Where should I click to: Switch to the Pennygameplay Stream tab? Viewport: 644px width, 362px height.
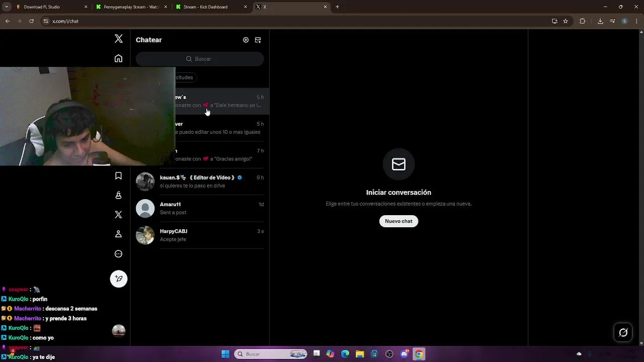[131, 7]
